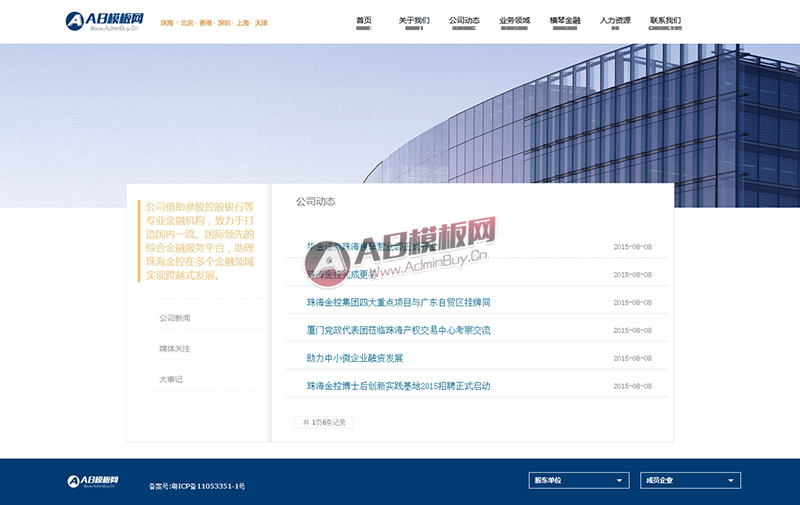Image resolution: width=800 pixels, height=505 pixels.
Task: Click 人力资源 in the top menu
Action: click(615, 21)
